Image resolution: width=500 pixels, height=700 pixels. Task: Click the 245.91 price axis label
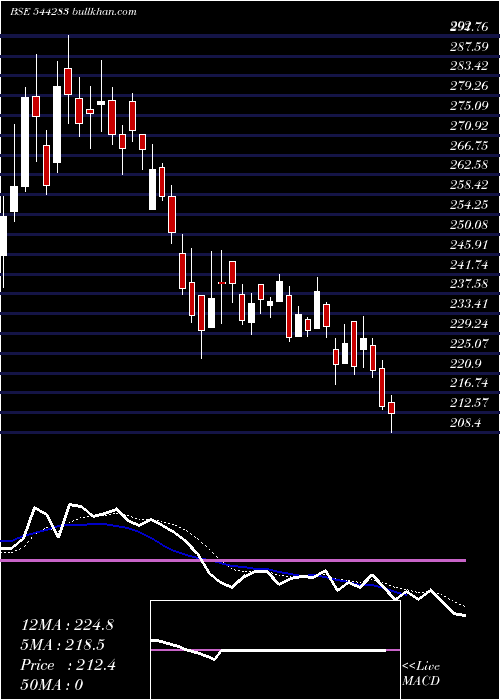469,245
